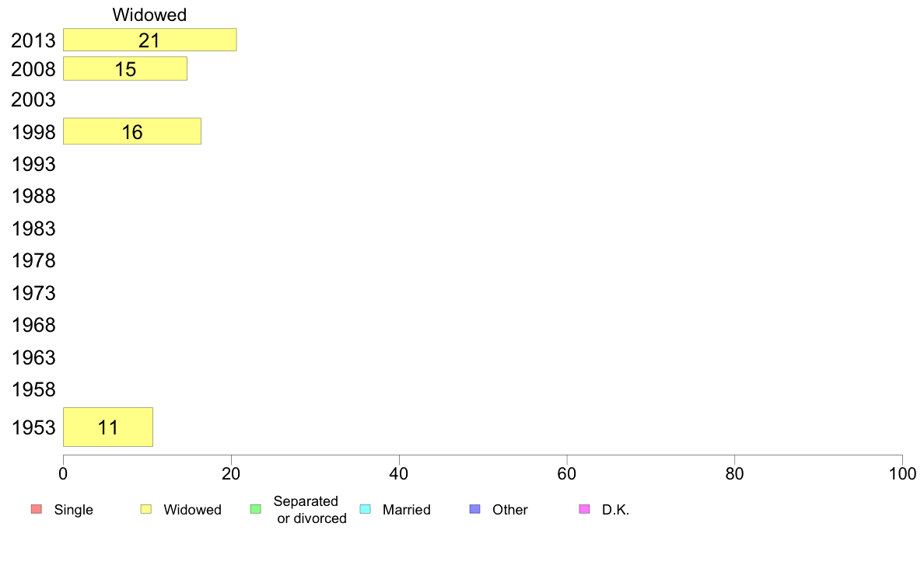The image size is (924, 572).
Task: Click the 100 tick on the axis
Action: 903,473
